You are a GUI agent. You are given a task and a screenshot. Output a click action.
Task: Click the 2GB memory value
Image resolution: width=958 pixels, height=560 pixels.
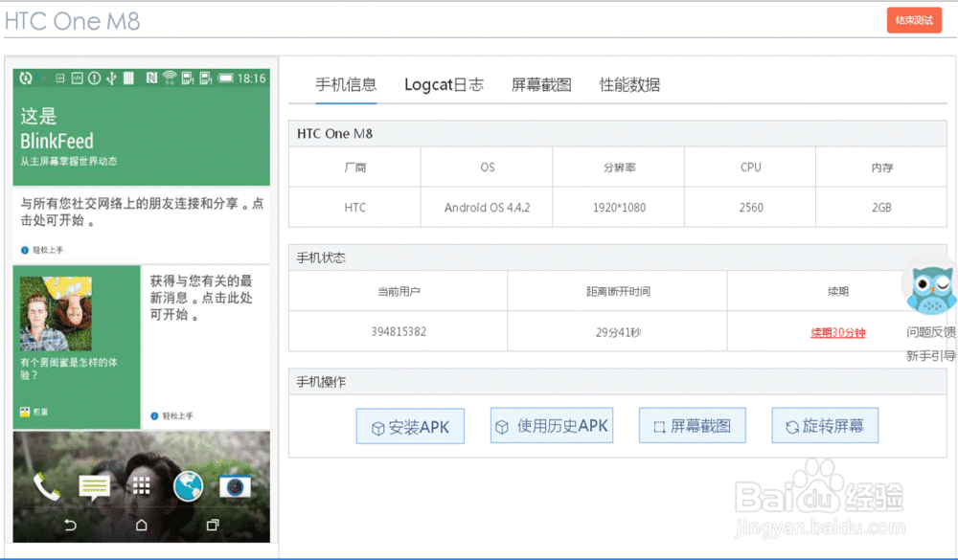[881, 208]
